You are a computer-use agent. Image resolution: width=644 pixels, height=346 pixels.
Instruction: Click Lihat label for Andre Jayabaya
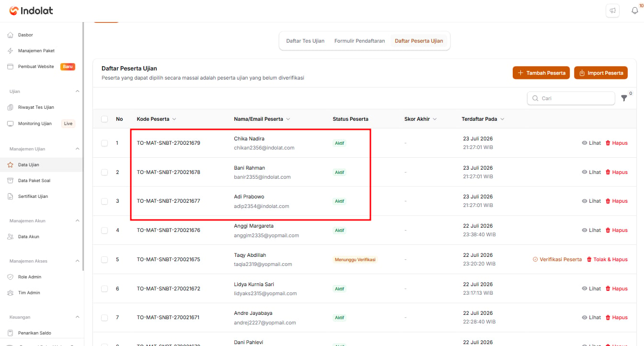click(x=595, y=318)
